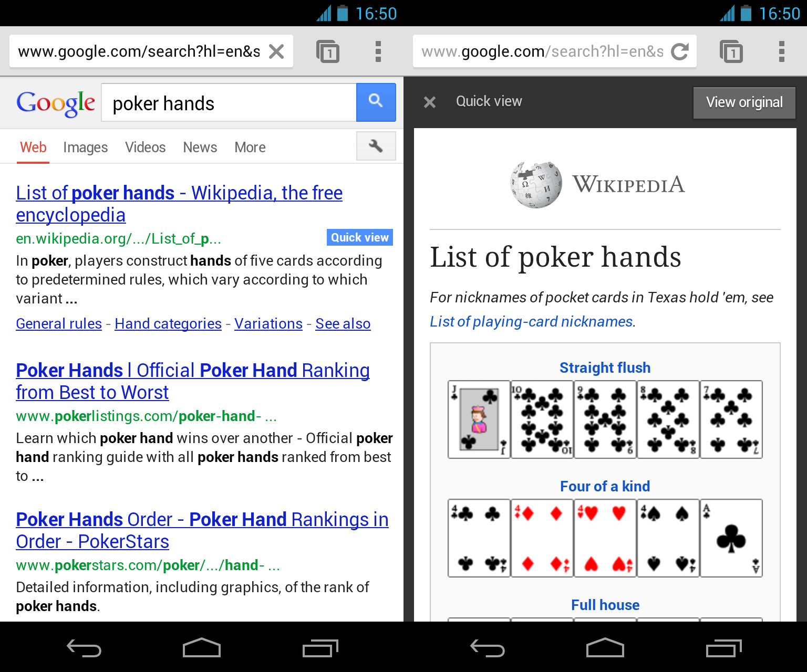Tap the blue search magnifier button

click(x=376, y=102)
